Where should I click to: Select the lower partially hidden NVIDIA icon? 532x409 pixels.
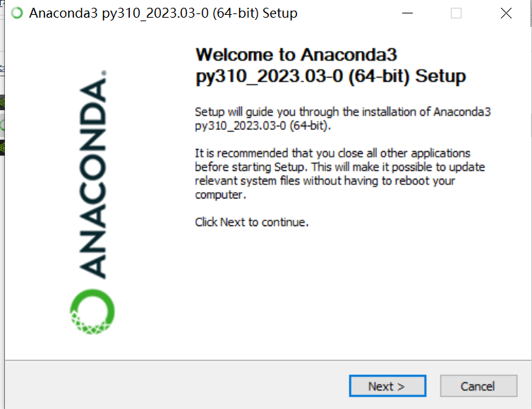2,148
